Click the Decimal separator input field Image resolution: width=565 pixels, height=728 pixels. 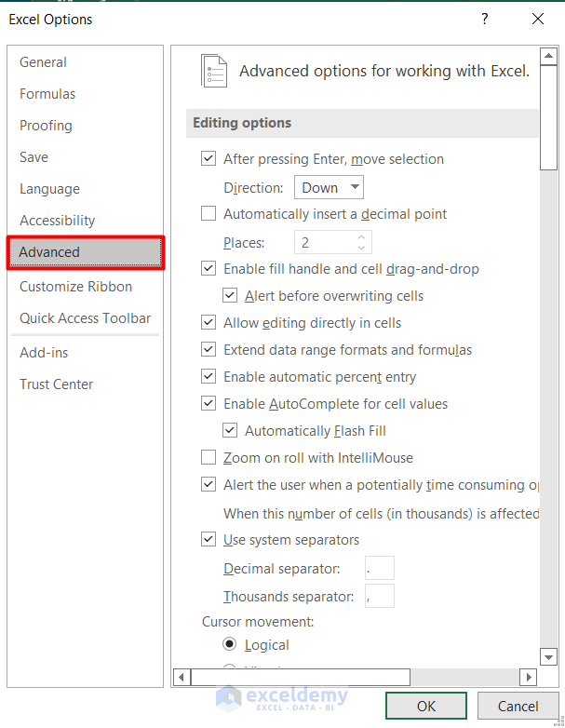[380, 568]
